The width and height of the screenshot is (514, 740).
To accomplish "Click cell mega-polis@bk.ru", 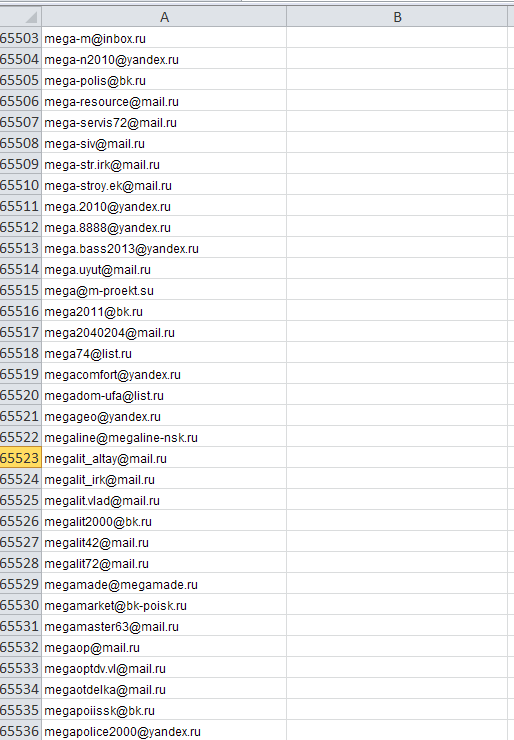I will [x=164, y=80].
